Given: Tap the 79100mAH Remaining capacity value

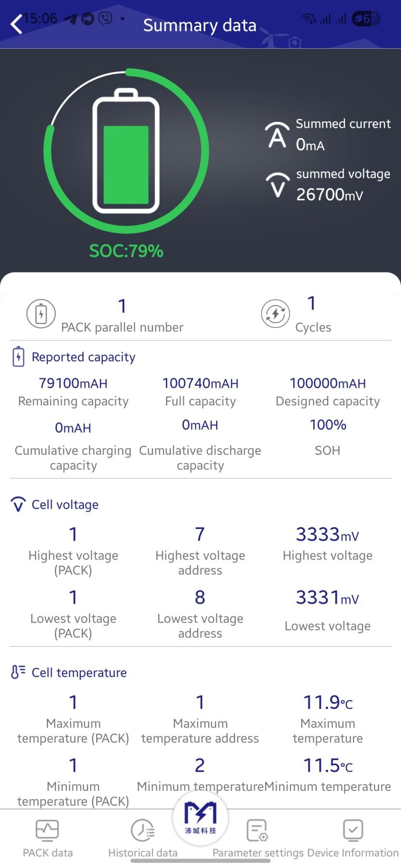Looking at the screenshot, I should pos(73,383).
